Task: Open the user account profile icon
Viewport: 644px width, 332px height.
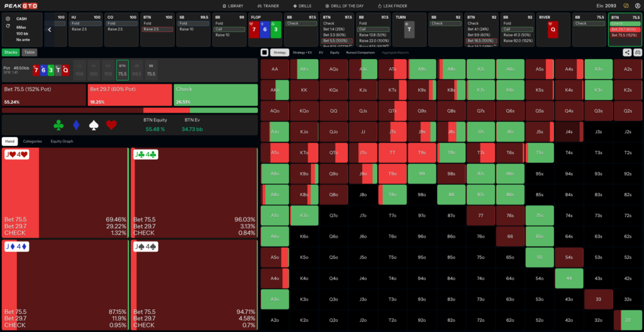Action: click(638, 6)
